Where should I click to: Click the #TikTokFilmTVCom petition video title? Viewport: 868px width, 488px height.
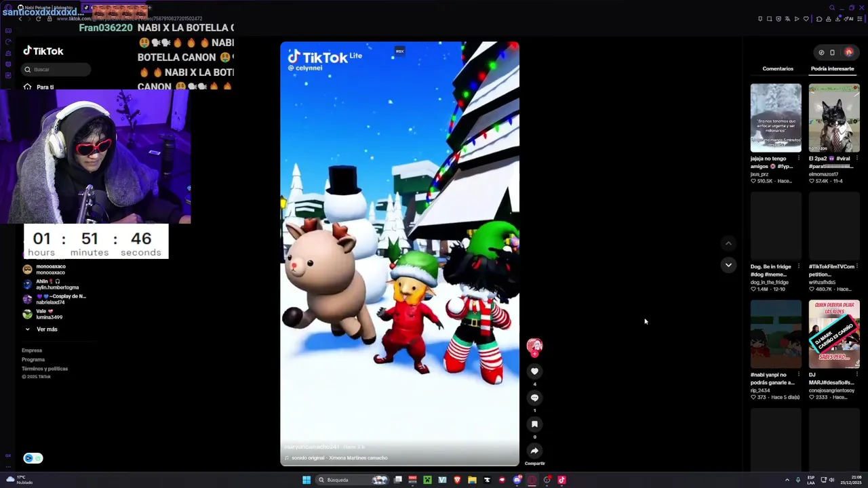[x=831, y=270]
